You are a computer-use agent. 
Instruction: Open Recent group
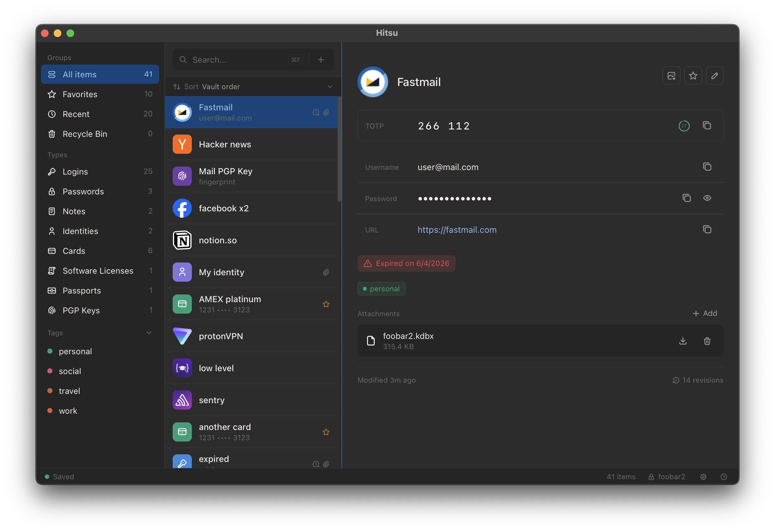(x=100, y=114)
